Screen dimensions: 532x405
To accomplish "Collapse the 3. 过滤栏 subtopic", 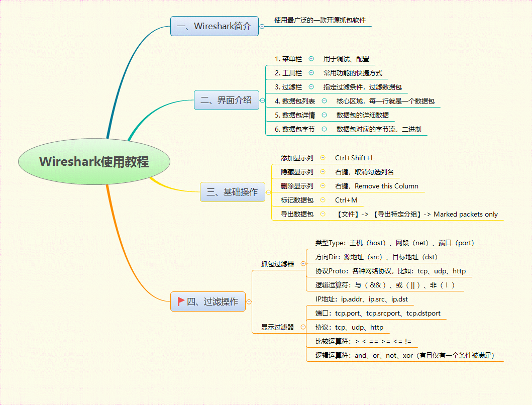I will 311,87.
